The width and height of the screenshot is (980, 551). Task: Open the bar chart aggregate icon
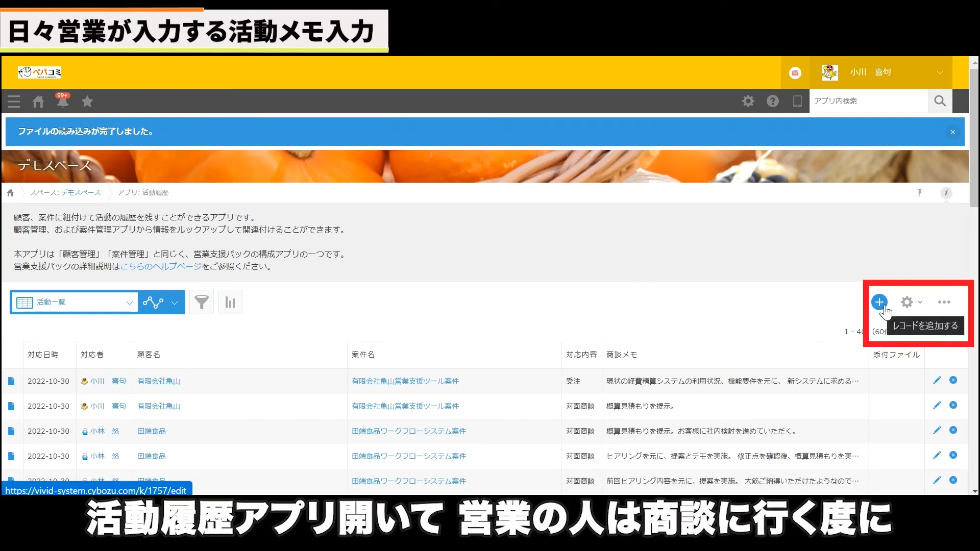click(230, 303)
